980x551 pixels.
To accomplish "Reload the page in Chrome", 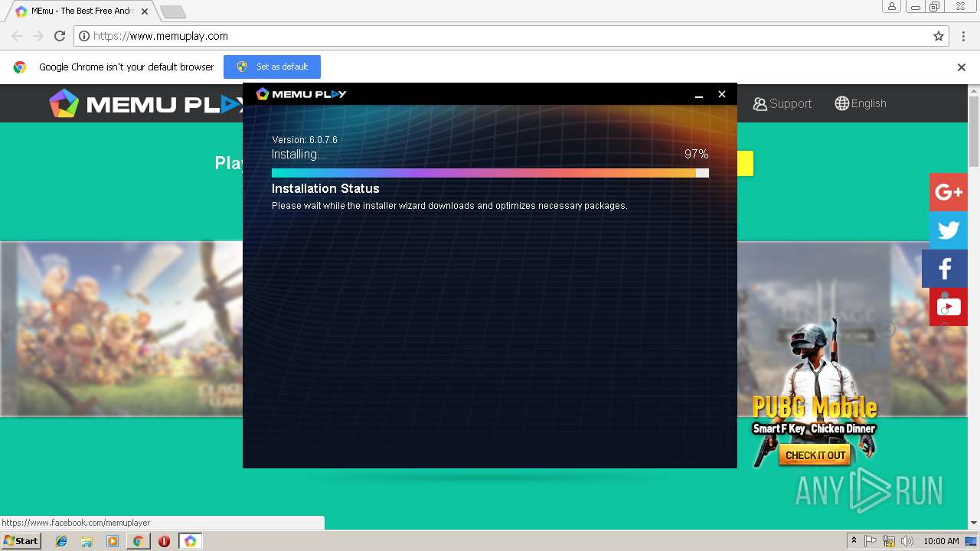I will (60, 36).
